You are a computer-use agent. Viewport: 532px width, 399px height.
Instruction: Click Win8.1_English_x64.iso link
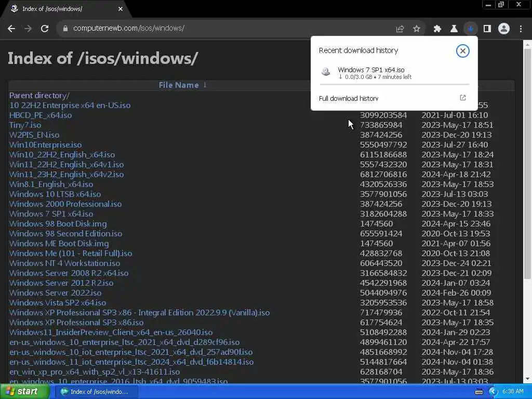click(x=51, y=184)
